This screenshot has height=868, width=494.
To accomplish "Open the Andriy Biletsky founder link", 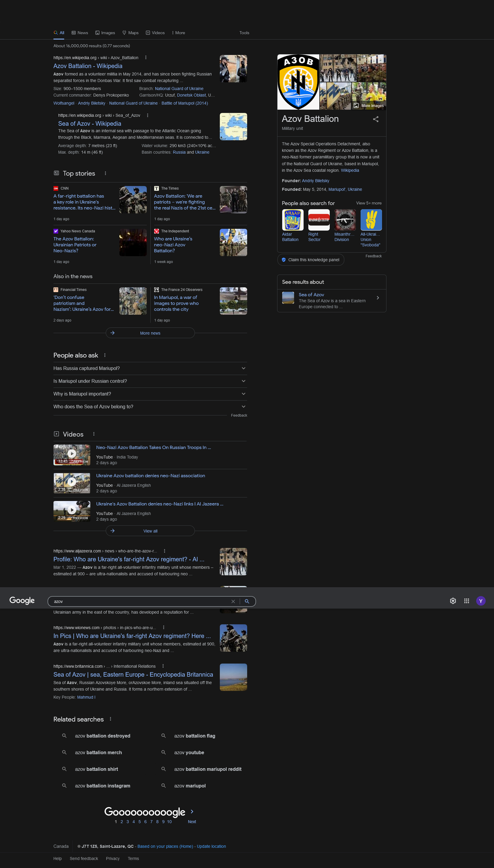I will pyautogui.click(x=315, y=181).
